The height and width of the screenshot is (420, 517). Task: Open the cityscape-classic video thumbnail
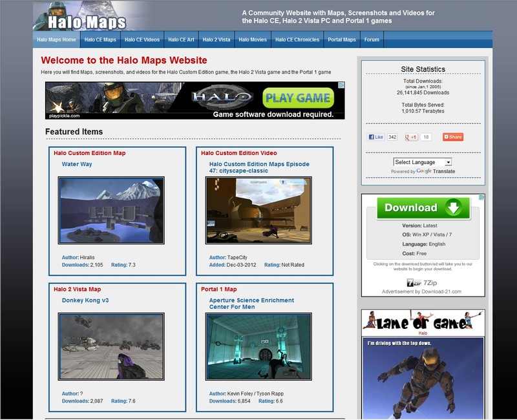click(258, 211)
